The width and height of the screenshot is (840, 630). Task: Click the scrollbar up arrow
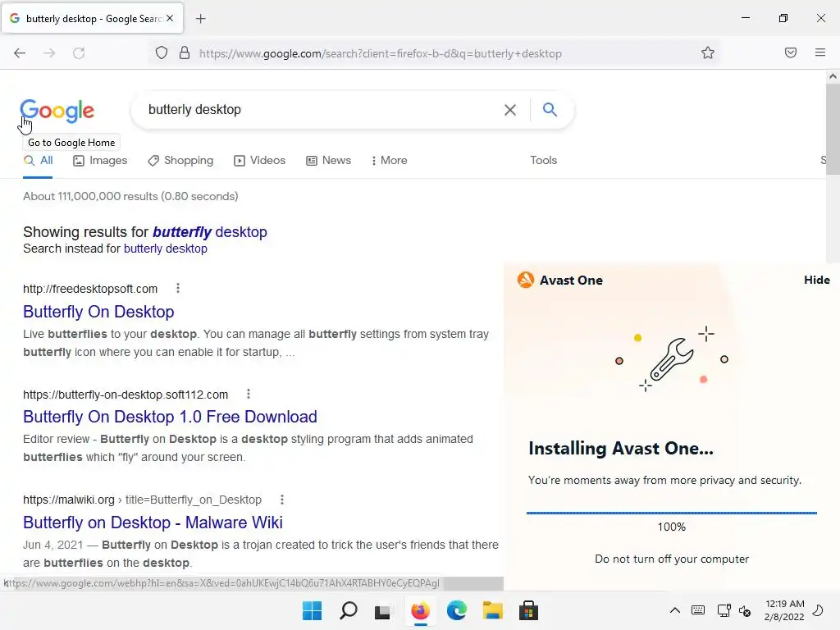click(x=833, y=76)
